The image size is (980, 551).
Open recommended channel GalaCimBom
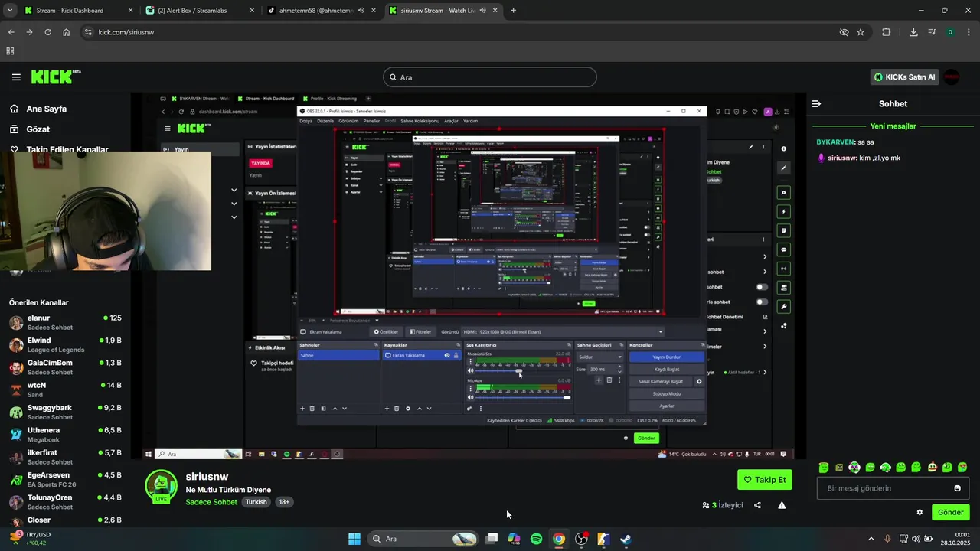pyautogui.click(x=65, y=367)
